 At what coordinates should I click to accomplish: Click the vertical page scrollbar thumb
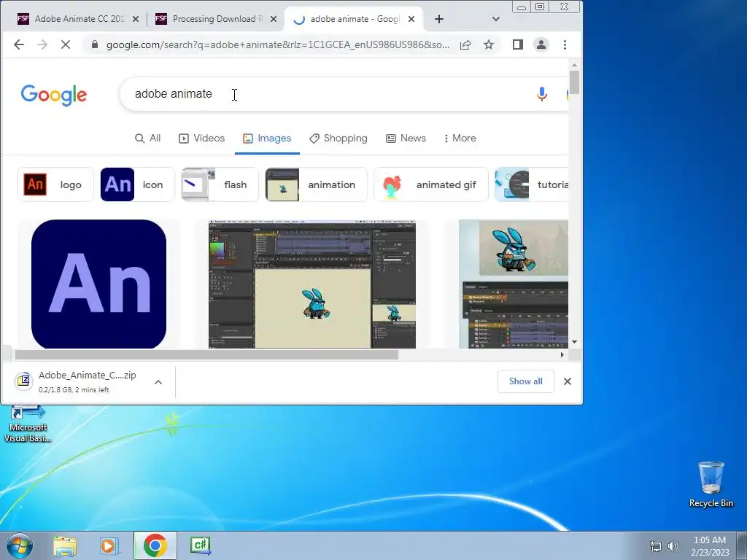575,82
